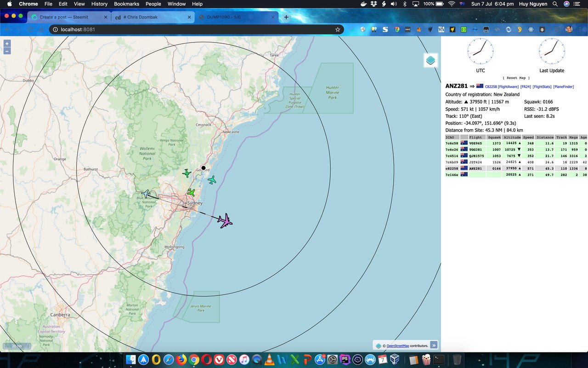Open the PlaneFinder link
The height and width of the screenshot is (368, 588).
564,86
